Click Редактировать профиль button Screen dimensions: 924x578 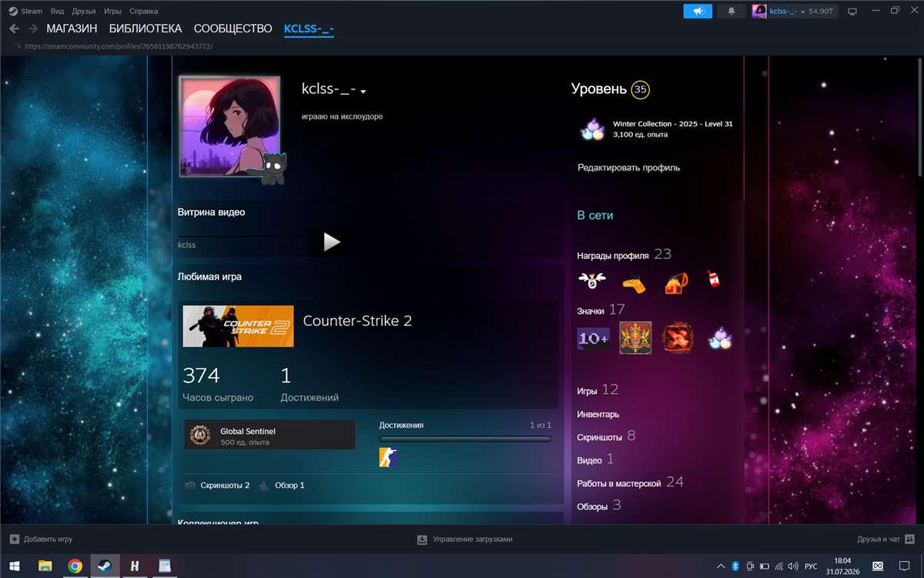[x=629, y=167]
